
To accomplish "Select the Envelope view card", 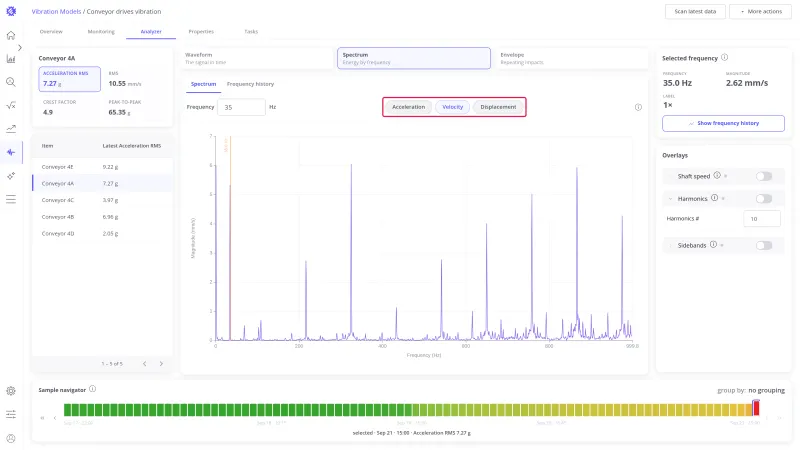I will pos(571,58).
